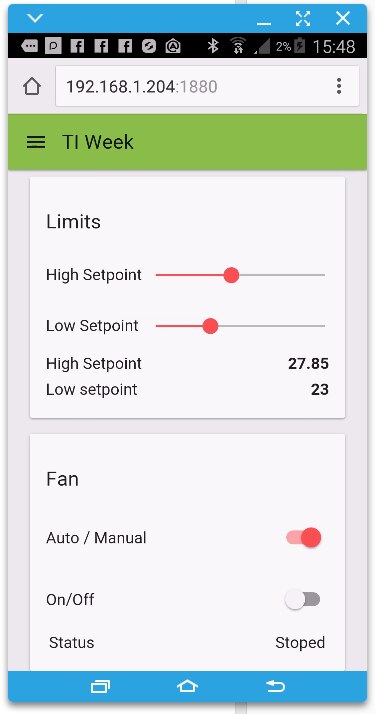Click the fullscreen expand arrows icon
Viewport: 375px width, 714px height.
[303, 19]
